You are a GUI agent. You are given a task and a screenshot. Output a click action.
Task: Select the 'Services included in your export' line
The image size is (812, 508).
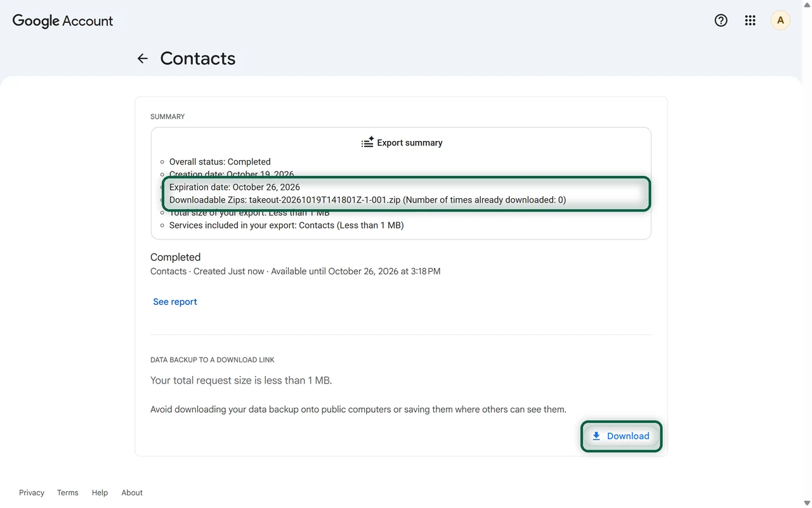tap(287, 225)
